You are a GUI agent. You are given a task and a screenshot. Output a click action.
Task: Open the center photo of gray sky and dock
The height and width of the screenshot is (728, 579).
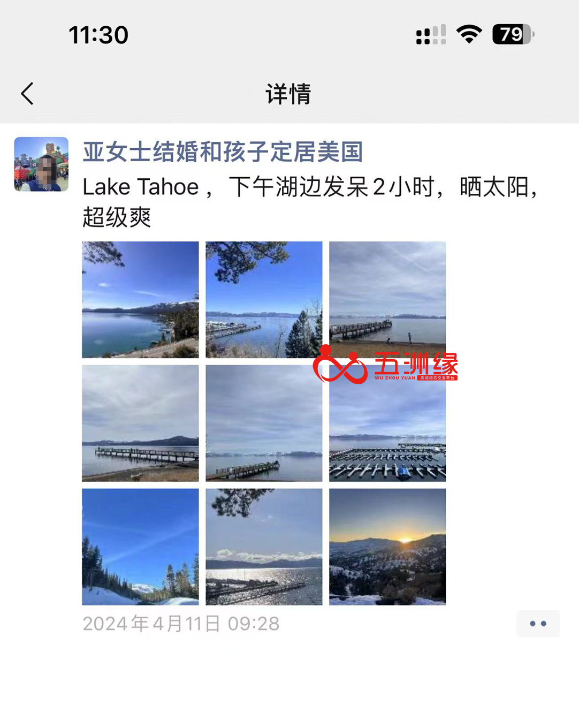[x=264, y=423]
